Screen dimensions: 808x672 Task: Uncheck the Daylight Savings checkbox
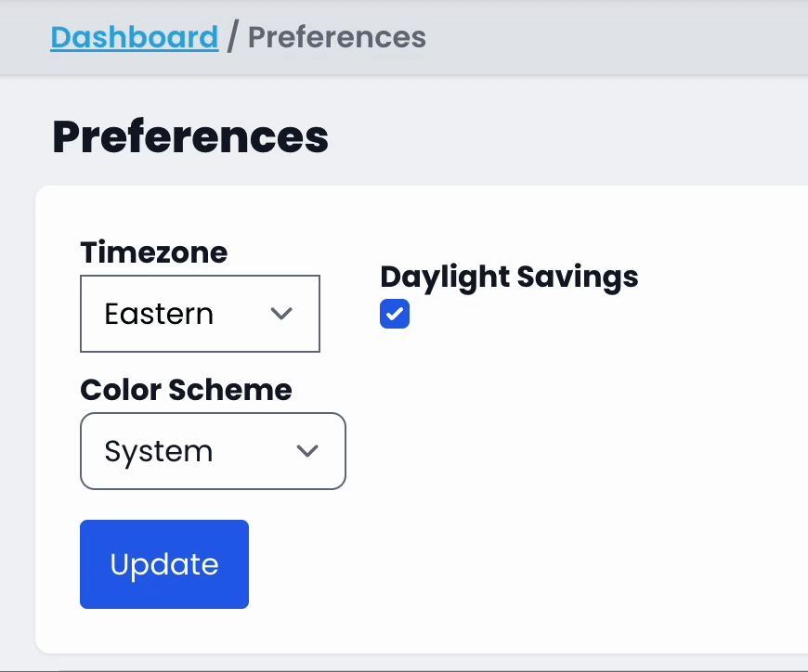pos(395,315)
